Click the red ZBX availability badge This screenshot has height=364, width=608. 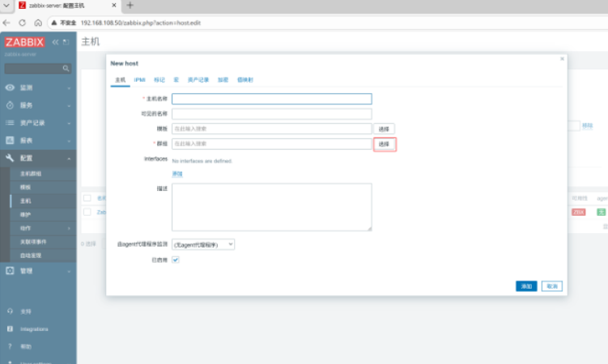pos(578,212)
